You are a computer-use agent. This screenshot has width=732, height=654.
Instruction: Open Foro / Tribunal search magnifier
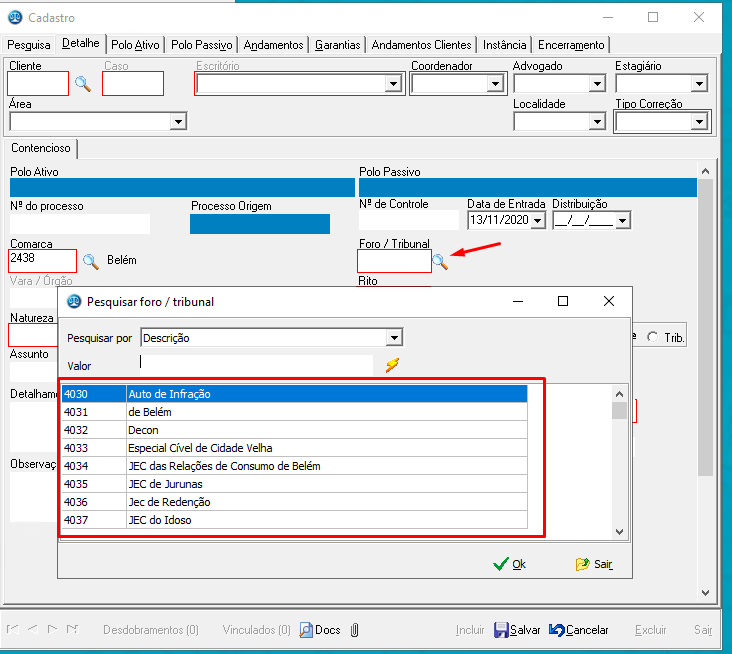[440, 262]
